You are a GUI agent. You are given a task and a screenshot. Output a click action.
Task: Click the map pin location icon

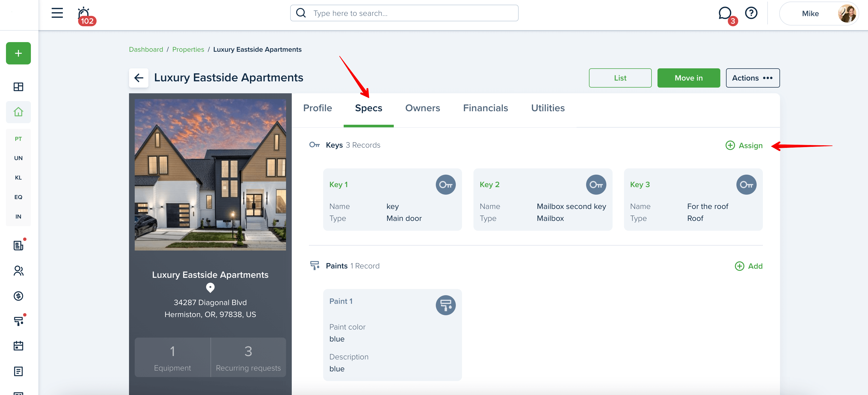(x=210, y=287)
